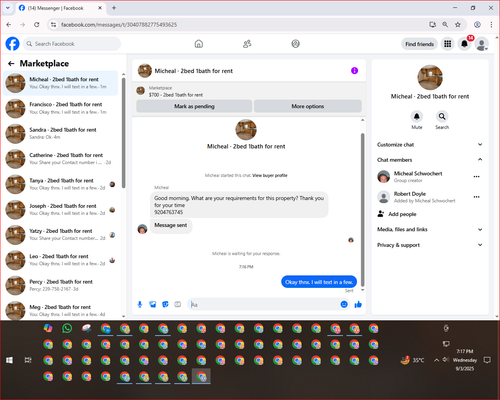Open the notifications bell with 14 badge
The height and width of the screenshot is (400, 500).
(x=464, y=44)
